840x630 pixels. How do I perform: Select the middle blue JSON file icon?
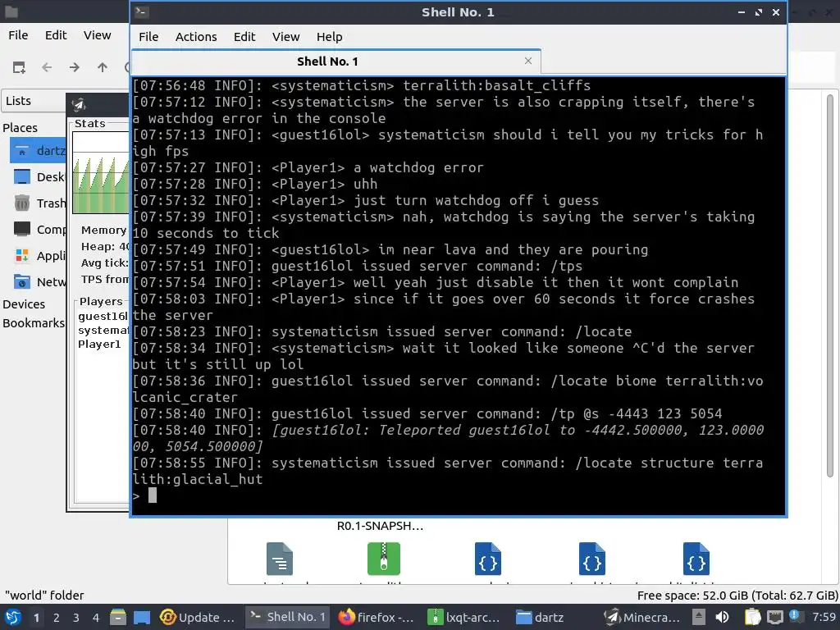(592, 559)
